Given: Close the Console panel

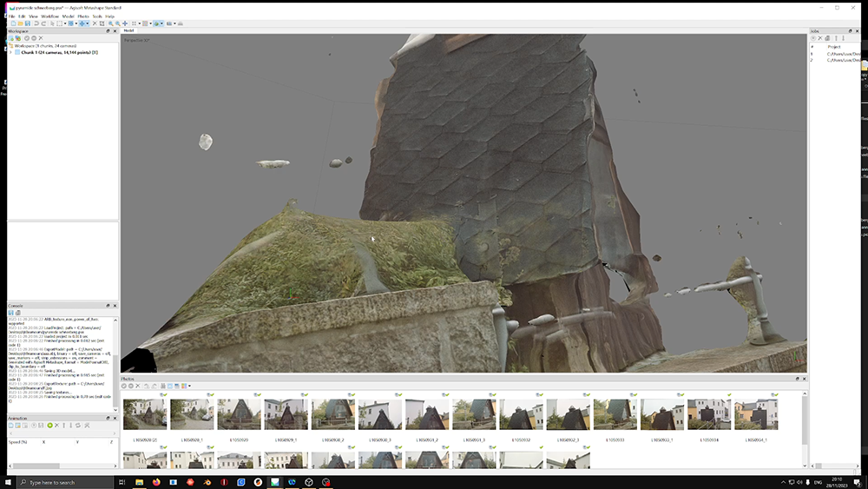Looking at the screenshot, I should pyautogui.click(x=115, y=306).
